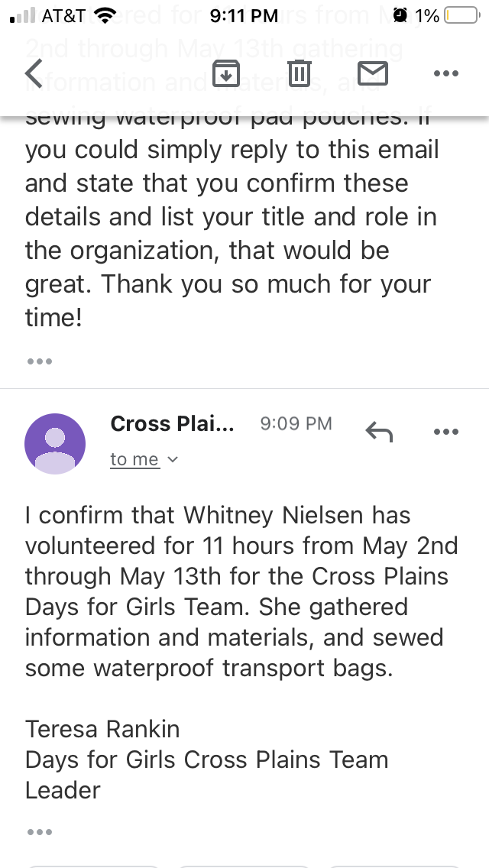Viewport: 489px width, 868px height.
Task: Mark the email as unread
Action: (x=372, y=73)
